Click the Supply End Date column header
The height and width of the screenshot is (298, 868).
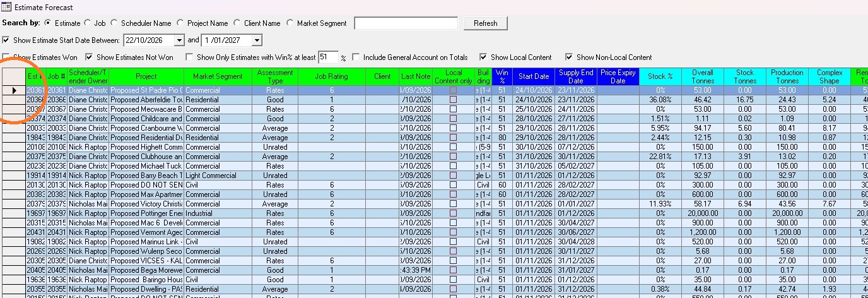point(576,76)
